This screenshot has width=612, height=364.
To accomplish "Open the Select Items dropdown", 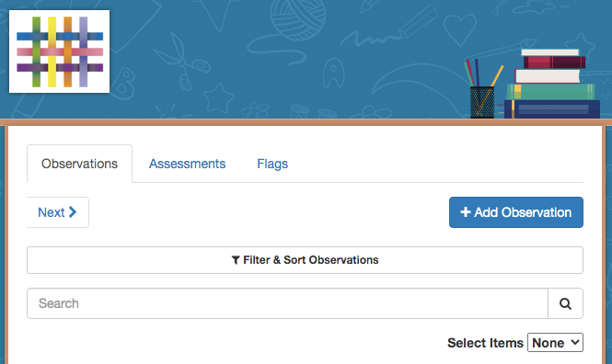I will (555, 343).
